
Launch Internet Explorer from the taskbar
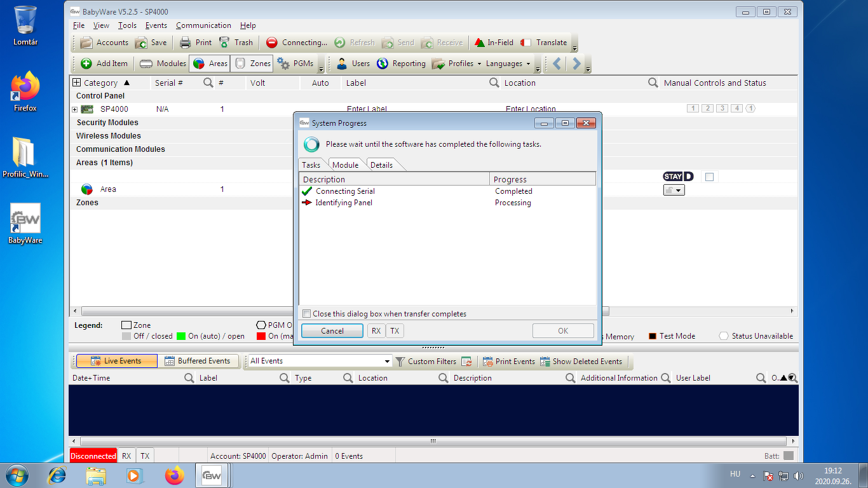tap(58, 475)
